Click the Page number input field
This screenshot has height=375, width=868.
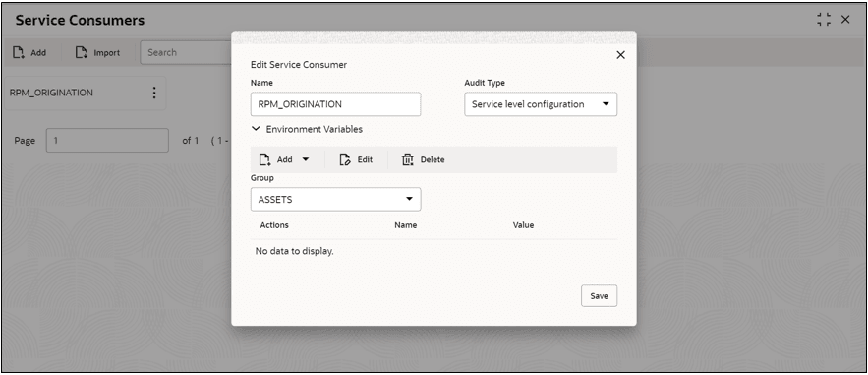pos(107,141)
